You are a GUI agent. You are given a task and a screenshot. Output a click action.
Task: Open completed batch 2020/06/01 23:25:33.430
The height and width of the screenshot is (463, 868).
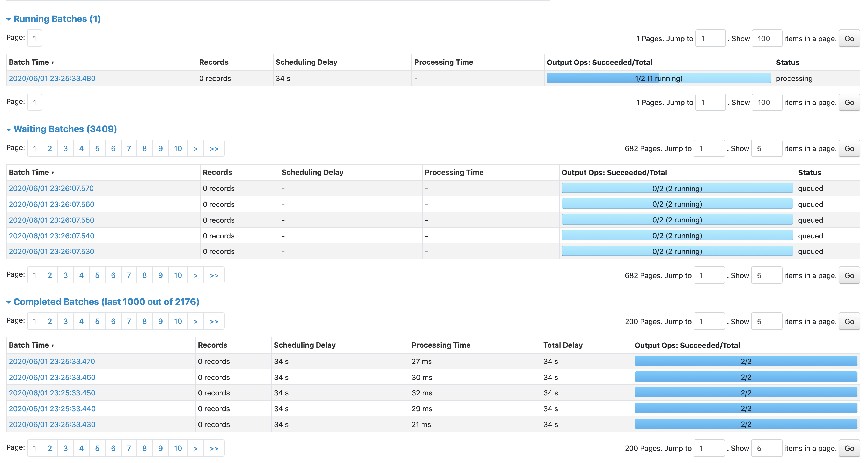pos(52,424)
